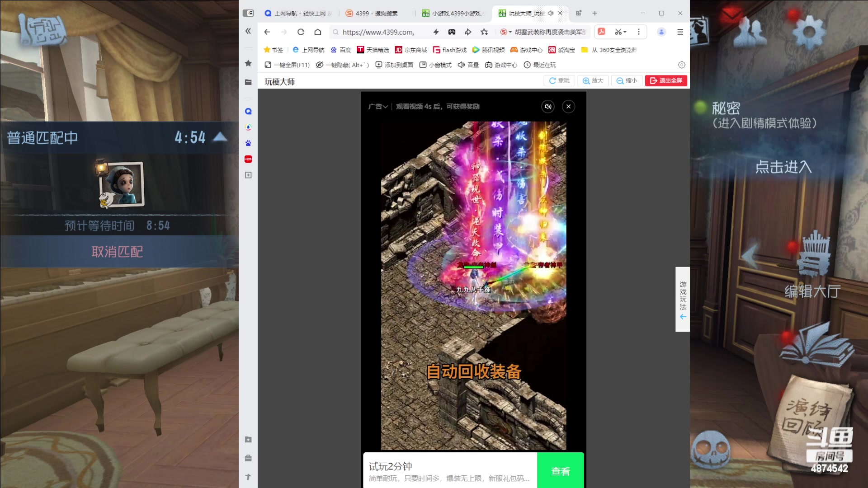Open the screenshot scissors tool dropdown

(621, 32)
